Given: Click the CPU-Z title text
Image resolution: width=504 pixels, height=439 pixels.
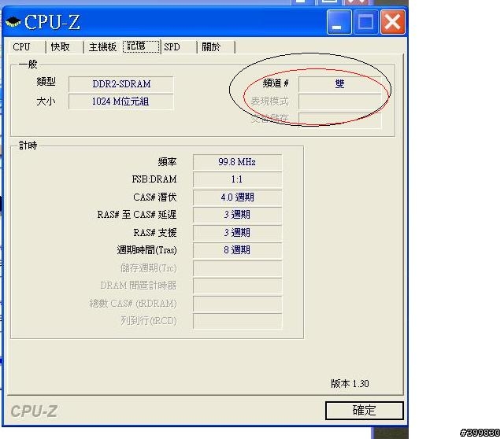Looking at the screenshot, I should [52, 23].
